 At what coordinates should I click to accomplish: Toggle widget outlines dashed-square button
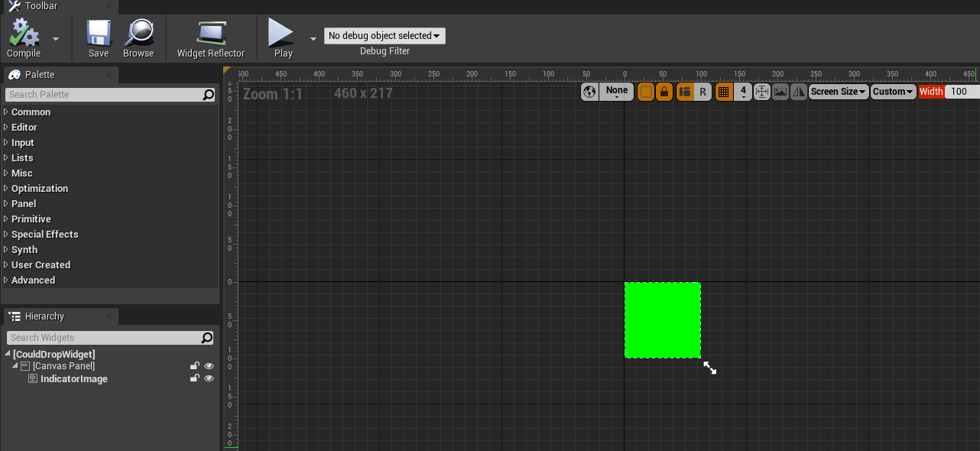646,92
